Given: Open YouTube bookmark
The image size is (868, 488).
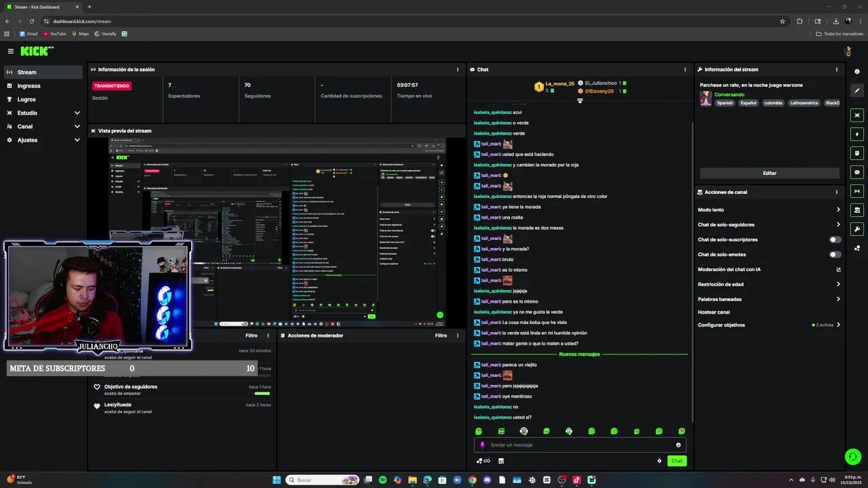Looking at the screenshot, I should [55, 34].
